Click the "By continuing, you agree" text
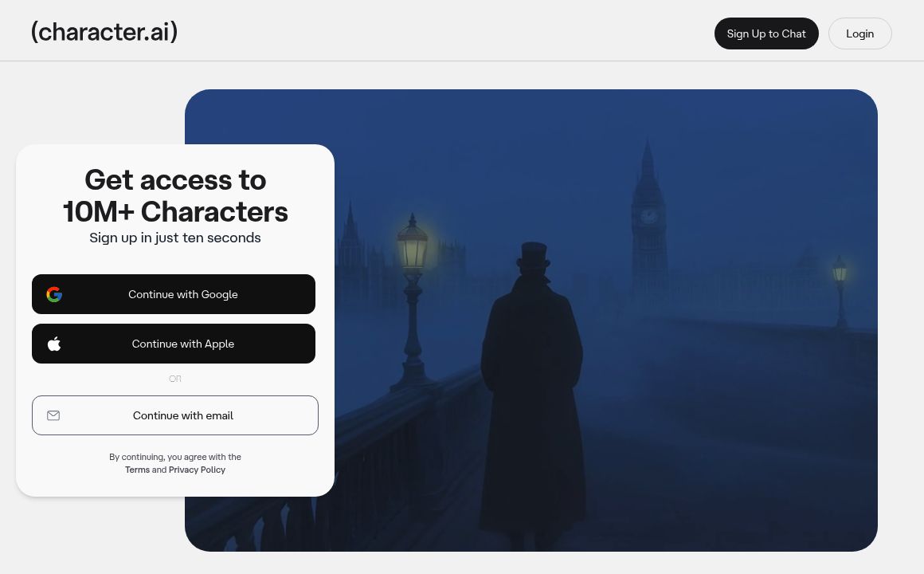The image size is (924, 574). coord(175,457)
